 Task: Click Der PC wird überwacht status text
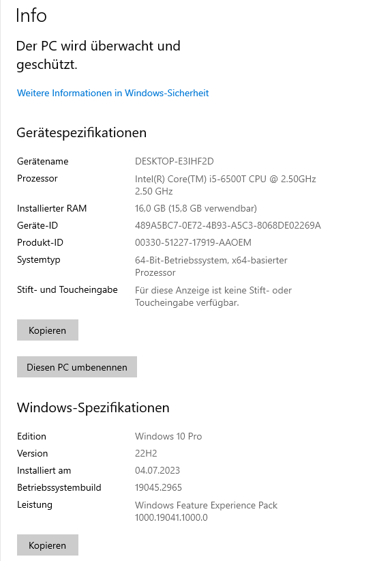(98, 55)
